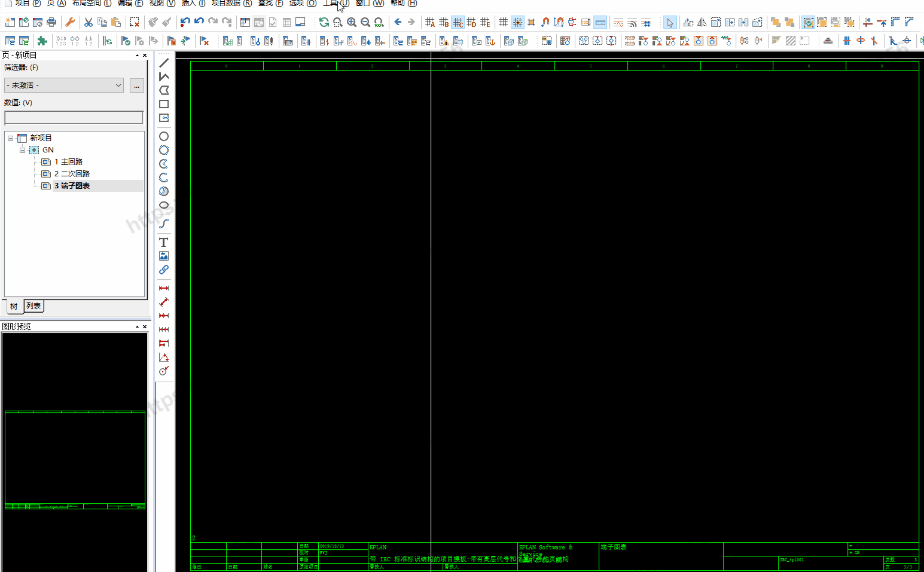Click the 数值 value input field

(74, 118)
